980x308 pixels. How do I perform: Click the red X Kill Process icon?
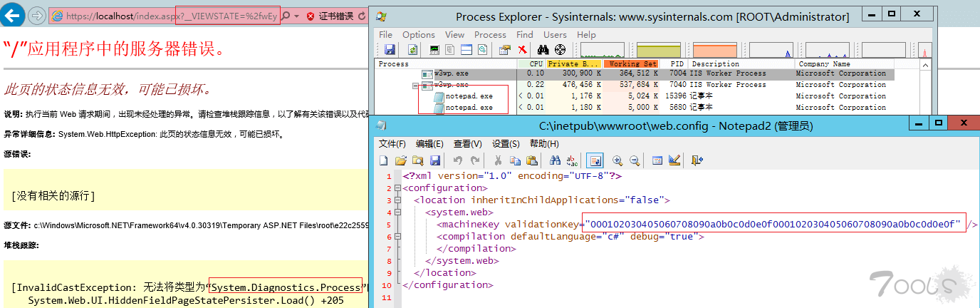522,49
